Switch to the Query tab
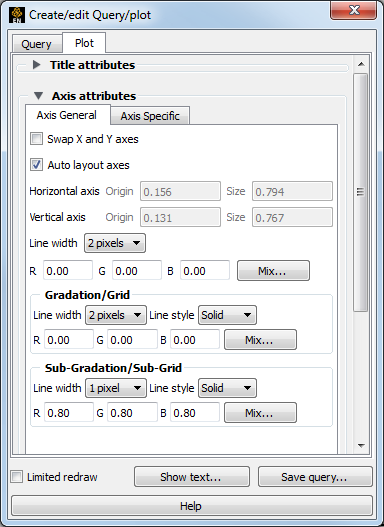384x527 pixels. coord(36,44)
